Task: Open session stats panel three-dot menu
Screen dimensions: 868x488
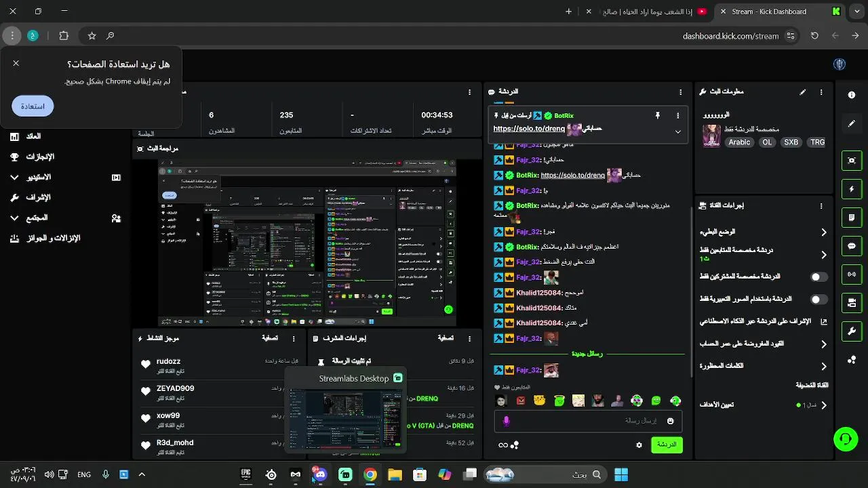Action: tap(470, 91)
